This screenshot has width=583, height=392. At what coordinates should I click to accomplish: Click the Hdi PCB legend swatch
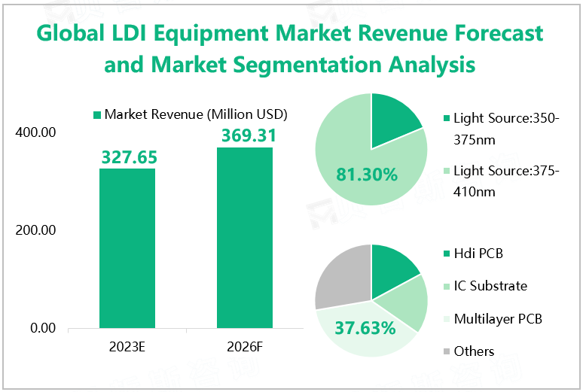pyautogui.click(x=447, y=254)
